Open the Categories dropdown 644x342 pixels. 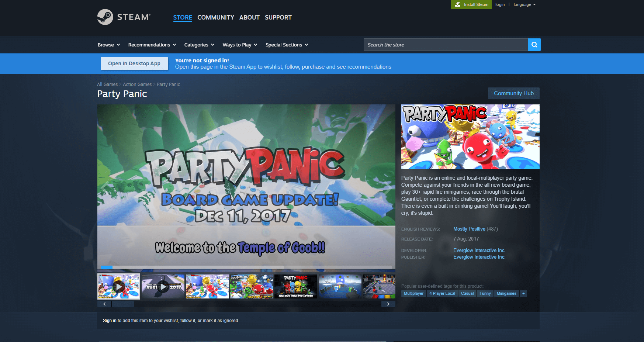click(199, 45)
